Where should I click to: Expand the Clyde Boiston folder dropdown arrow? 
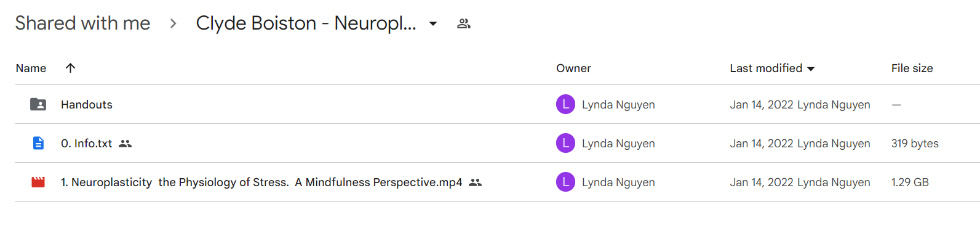[x=433, y=23]
